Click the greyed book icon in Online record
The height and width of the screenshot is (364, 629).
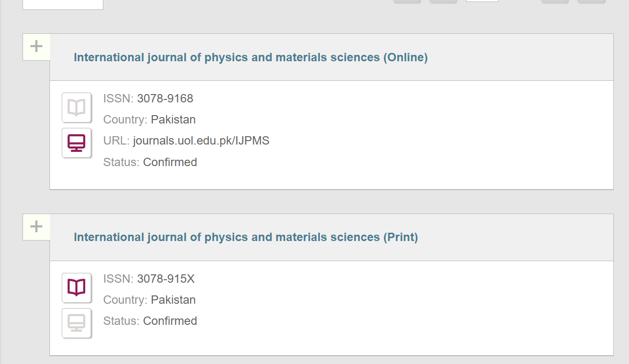point(76,107)
